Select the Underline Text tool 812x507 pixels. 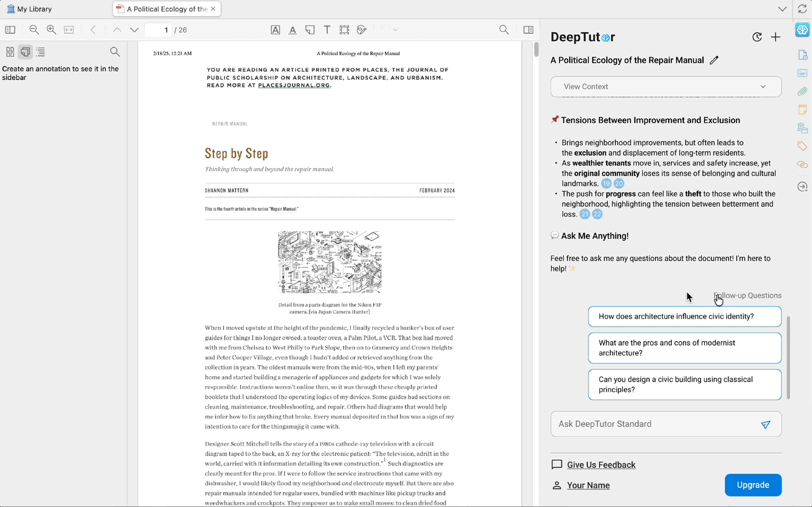coord(293,30)
